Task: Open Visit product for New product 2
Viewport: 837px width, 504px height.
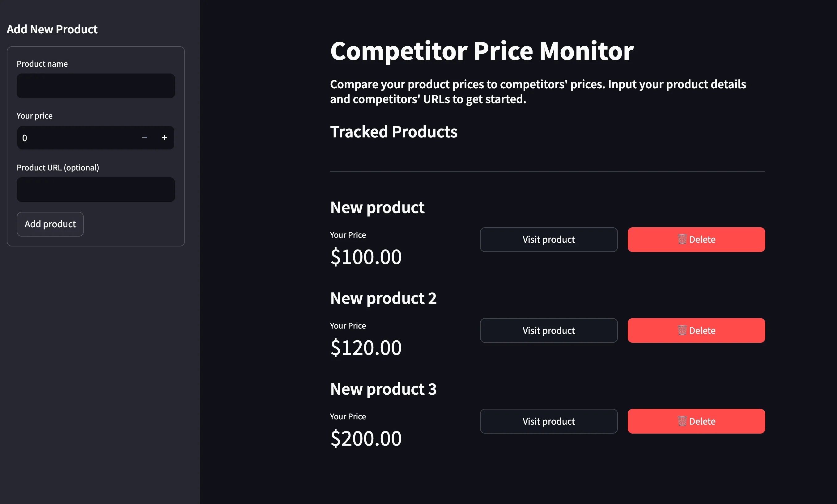Action: [548, 330]
